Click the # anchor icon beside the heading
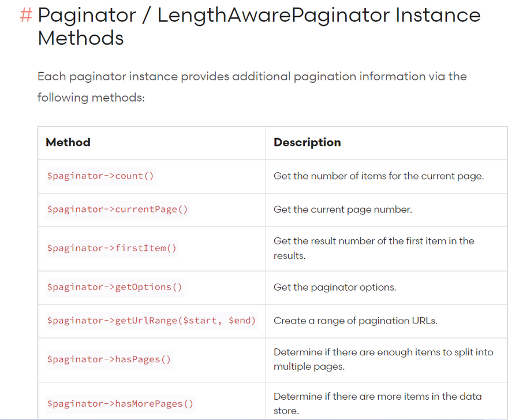Viewport: 508px width, 420px height. pyautogui.click(x=25, y=16)
